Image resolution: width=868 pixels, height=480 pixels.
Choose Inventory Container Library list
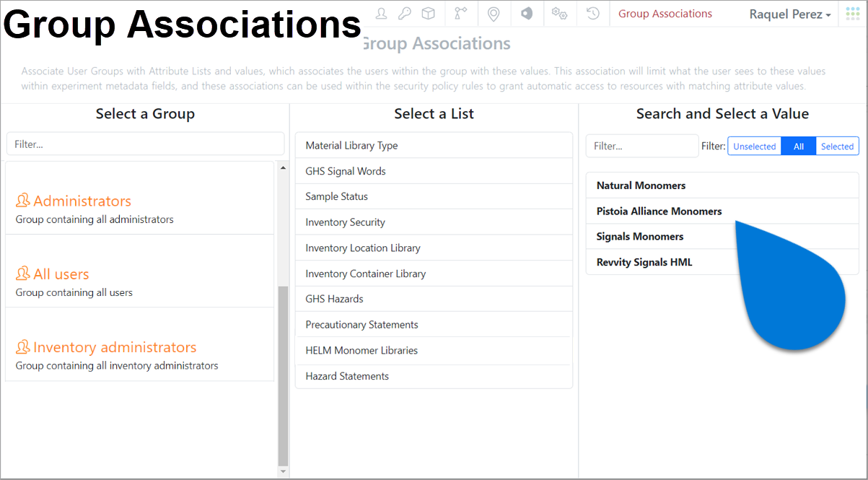coord(434,274)
